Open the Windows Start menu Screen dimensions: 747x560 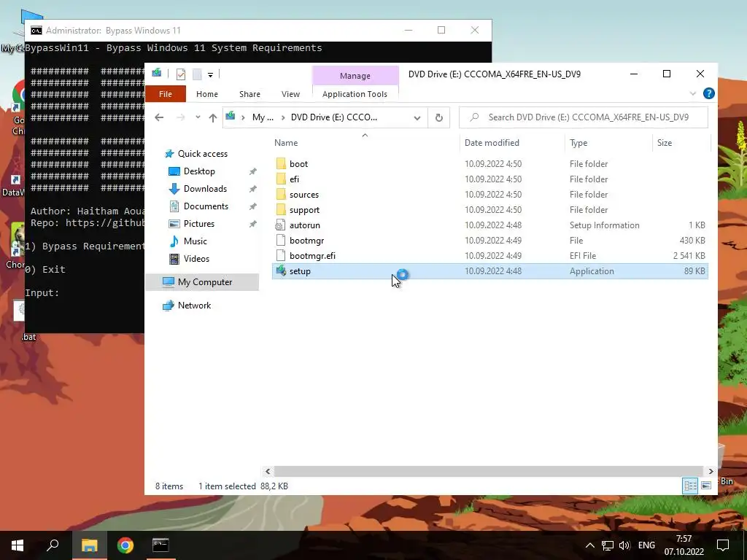click(x=18, y=545)
